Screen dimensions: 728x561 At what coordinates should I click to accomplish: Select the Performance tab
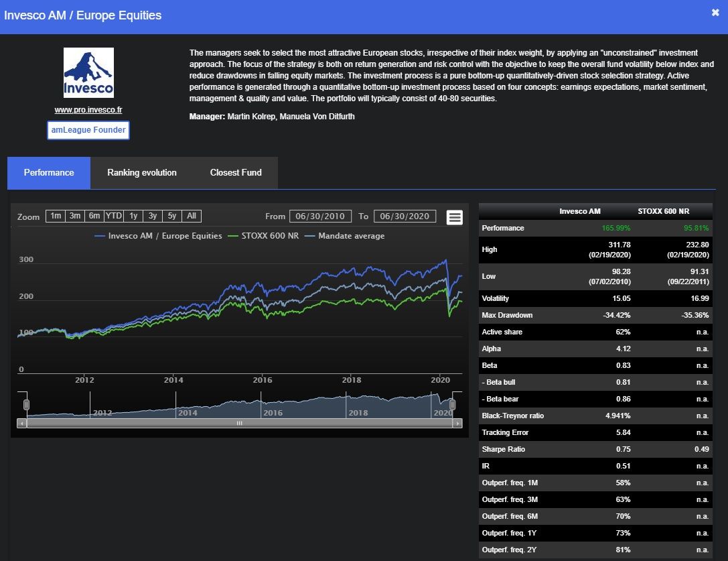coord(49,173)
